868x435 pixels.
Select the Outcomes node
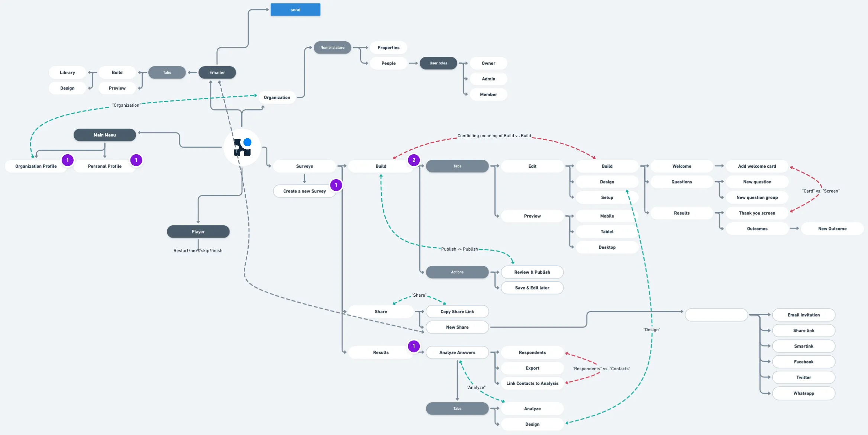click(x=757, y=229)
